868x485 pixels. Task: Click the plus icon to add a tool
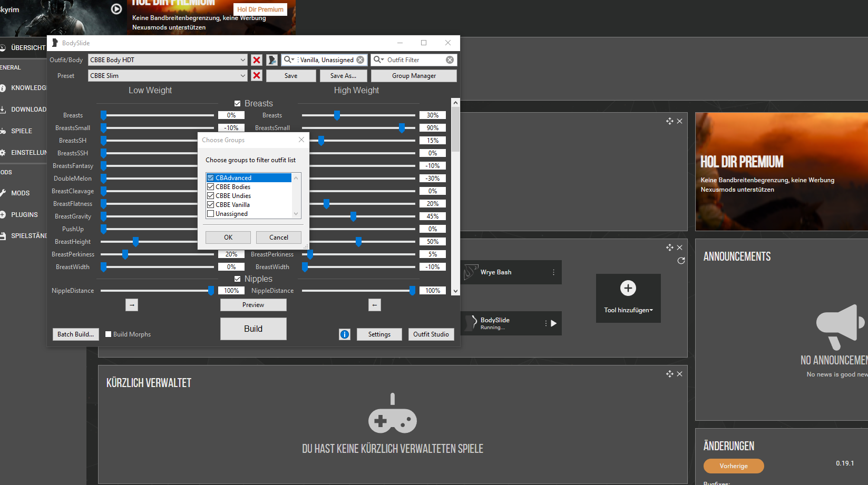[628, 288]
